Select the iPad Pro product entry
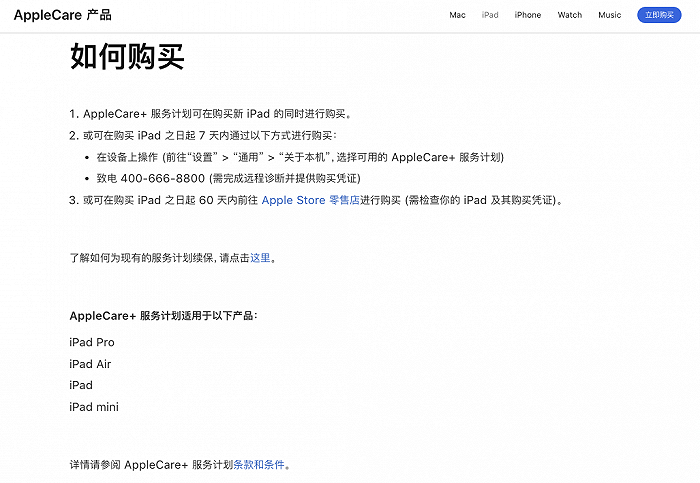700x483 pixels. click(x=92, y=342)
